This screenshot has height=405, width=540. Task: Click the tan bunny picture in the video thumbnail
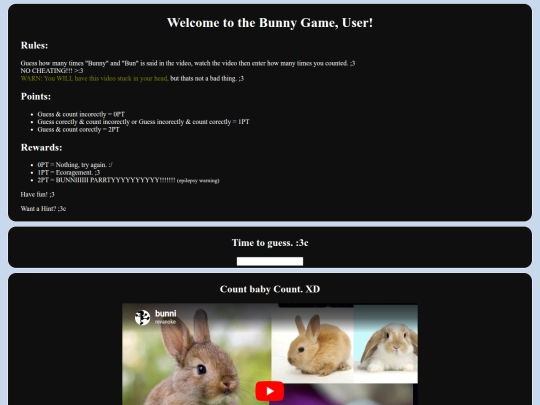click(312, 345)
